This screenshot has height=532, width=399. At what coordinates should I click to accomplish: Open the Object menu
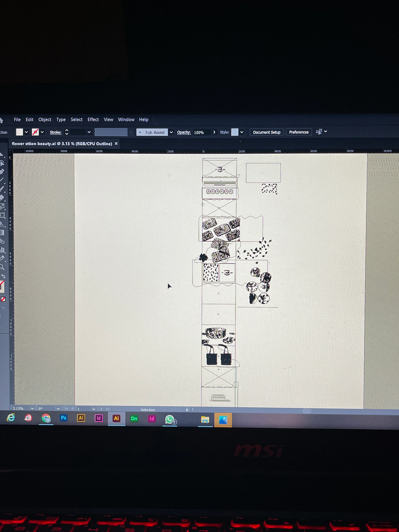point(45,120)
